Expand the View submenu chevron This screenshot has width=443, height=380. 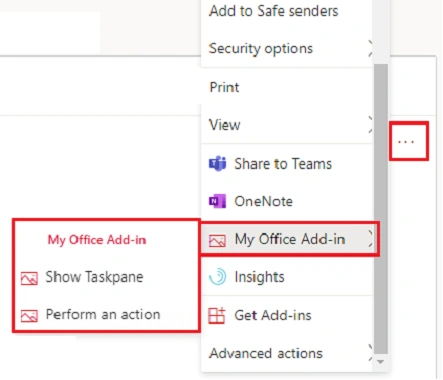point(370,125)
